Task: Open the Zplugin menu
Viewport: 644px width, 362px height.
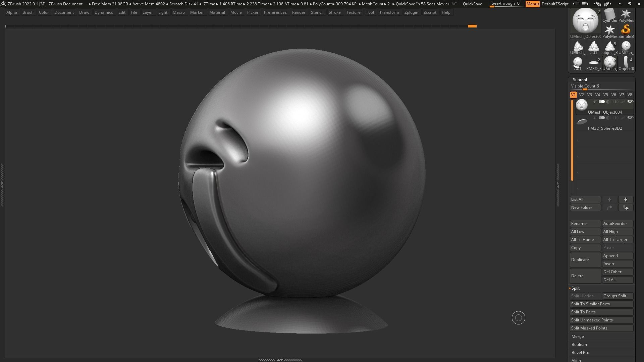Action: click(x=411, y=12)
